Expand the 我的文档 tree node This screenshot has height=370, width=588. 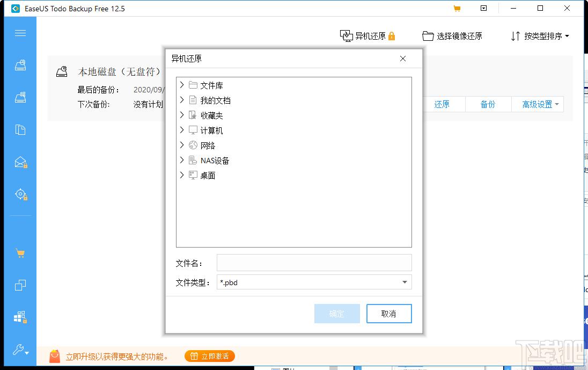click(x=182, y=100)
